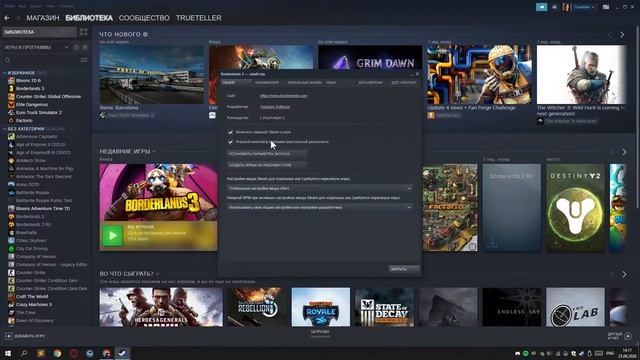Image resolution: width=640 pixels, height=360 pixels.
Task: Open the 'Библиотека' main tab
Action: 89,18
